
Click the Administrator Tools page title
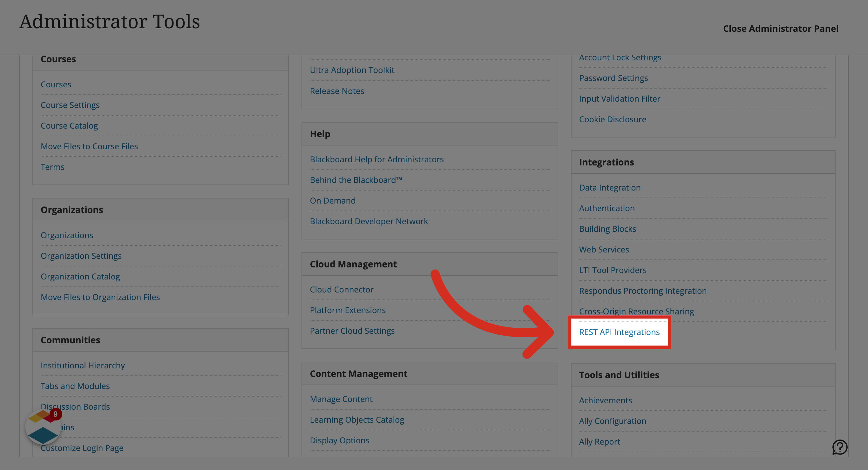[x=110, y=21]
